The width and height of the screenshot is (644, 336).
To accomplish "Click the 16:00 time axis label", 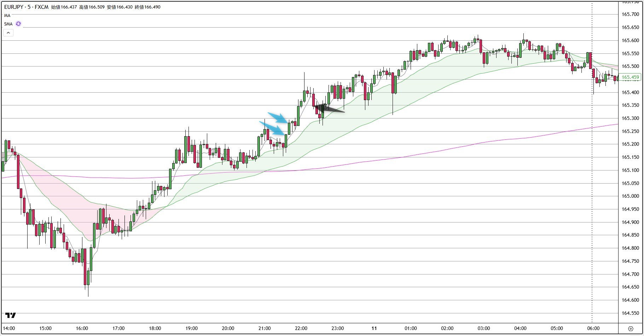I will [x=82, y=328].
